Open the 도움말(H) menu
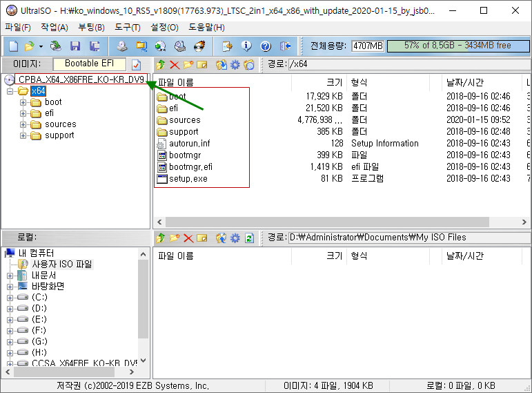This screenshot has width=532, height=393. click(206, 28)
